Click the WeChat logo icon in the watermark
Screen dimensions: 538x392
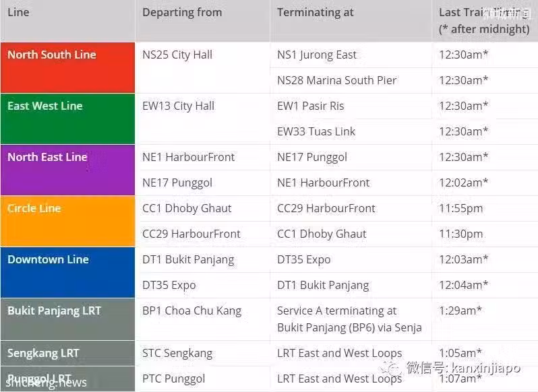390,369
